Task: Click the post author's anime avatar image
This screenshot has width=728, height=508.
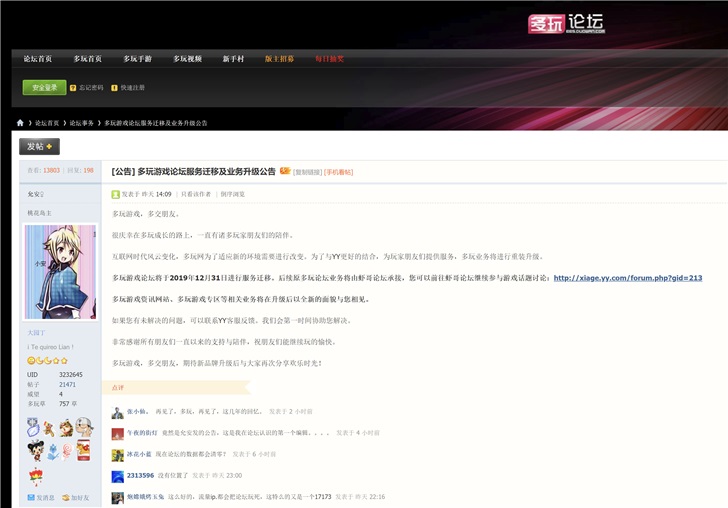Action: 60,272
